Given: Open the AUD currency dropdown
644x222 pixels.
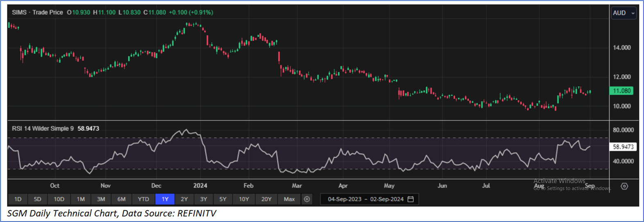Looking at the screenshot, I should pos(623,13).
